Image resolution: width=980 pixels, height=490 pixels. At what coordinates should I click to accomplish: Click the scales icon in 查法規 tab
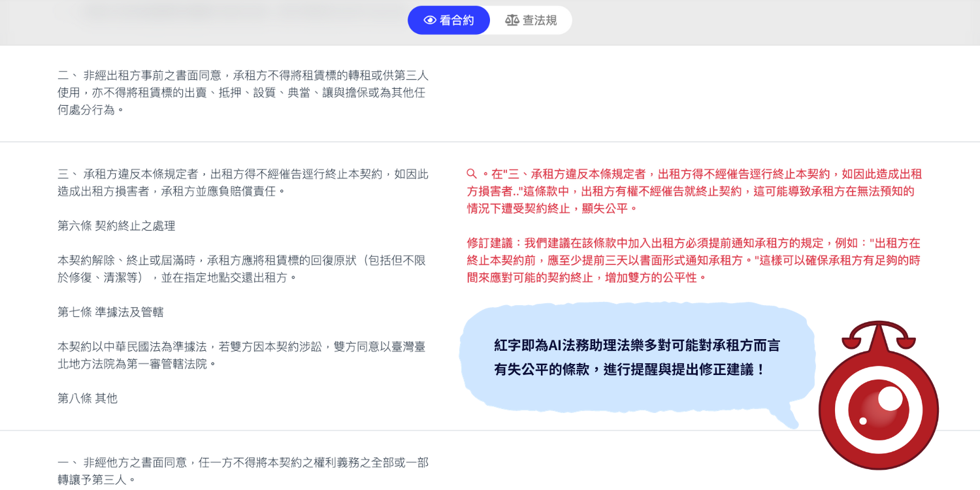point(512,20)
